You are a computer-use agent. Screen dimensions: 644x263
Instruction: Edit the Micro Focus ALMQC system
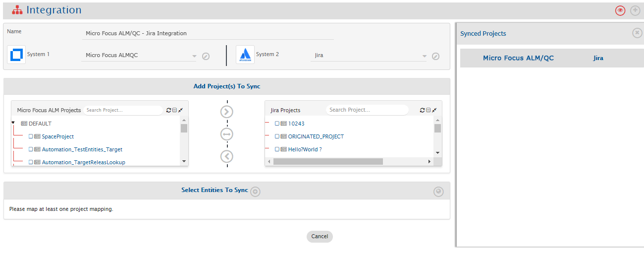pos(206,57)
